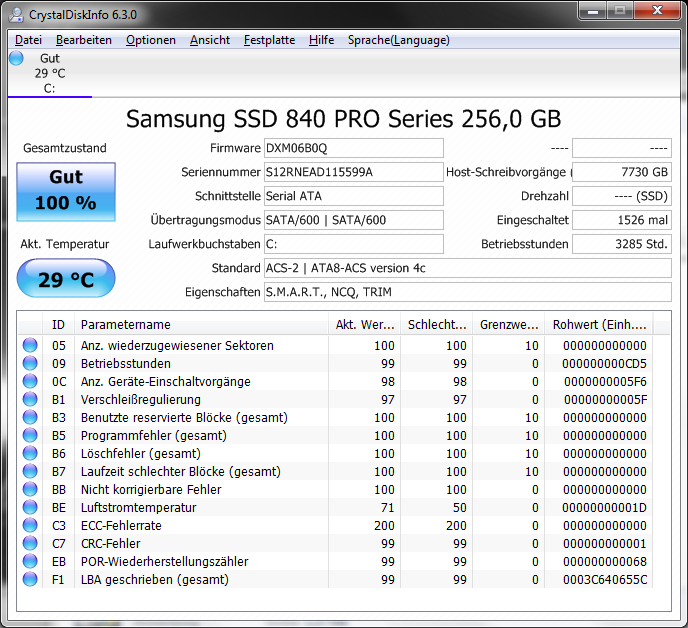The height and width of the screenshot is (628, 688).
Task: Select raw value 0000000005F6 cell
Action: click(x=605, y=381)
